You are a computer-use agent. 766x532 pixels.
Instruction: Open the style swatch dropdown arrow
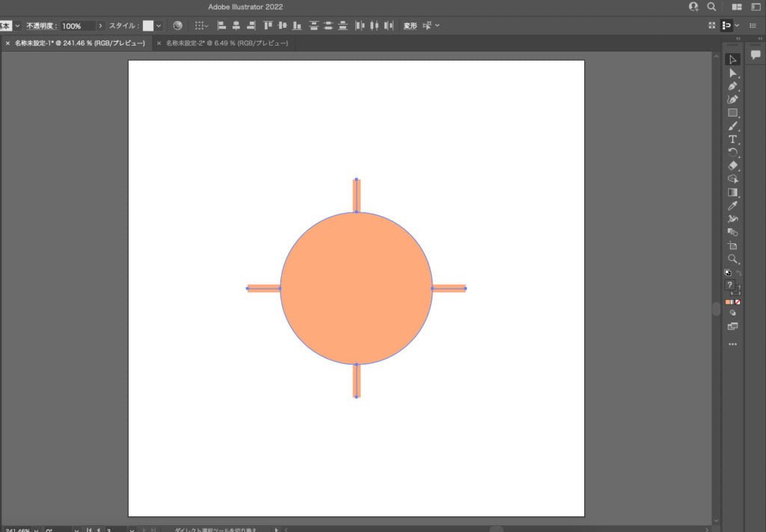point(159,25)
